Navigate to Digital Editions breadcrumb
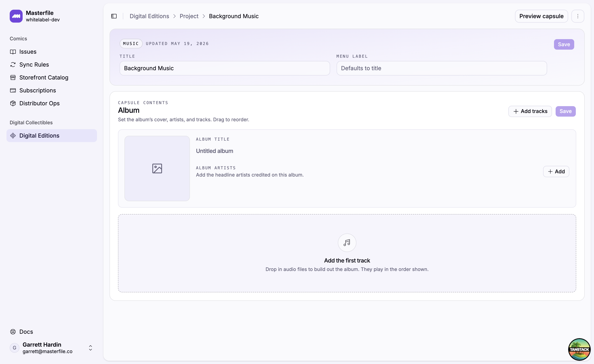 [149, 16]
